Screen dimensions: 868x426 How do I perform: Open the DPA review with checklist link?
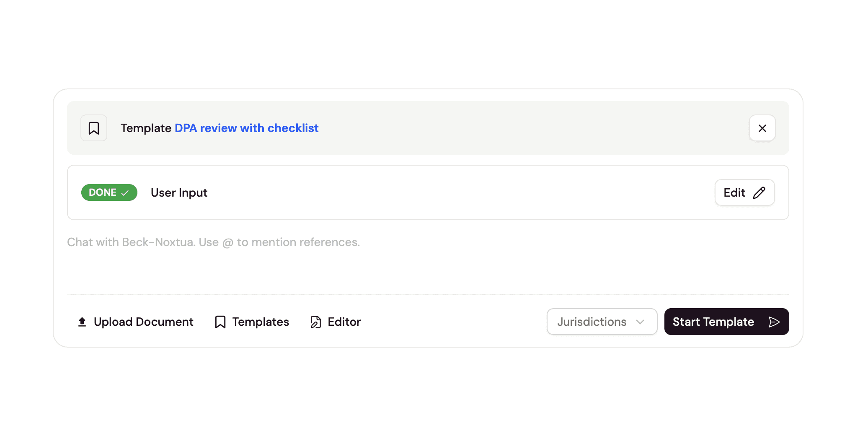tap(246, 128)
